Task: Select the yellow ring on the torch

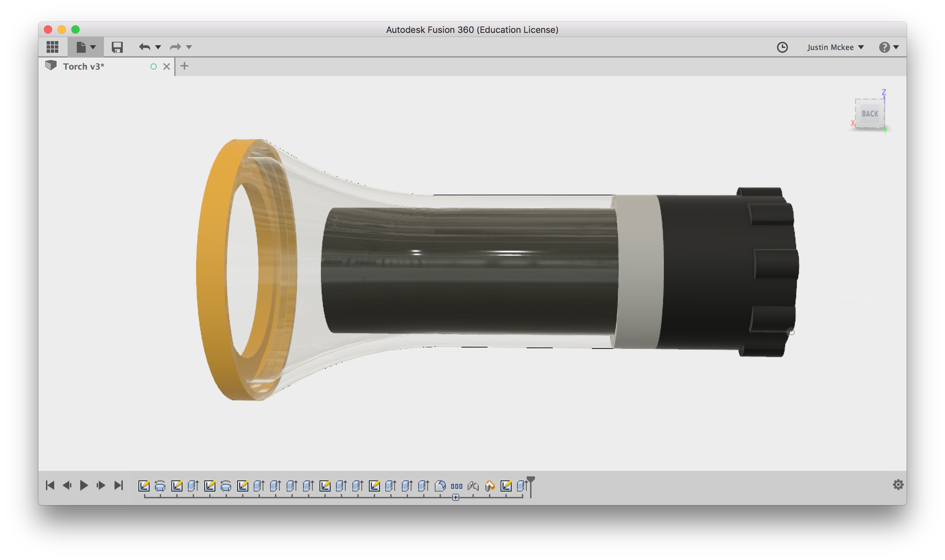Action: (x=212, y=270)
